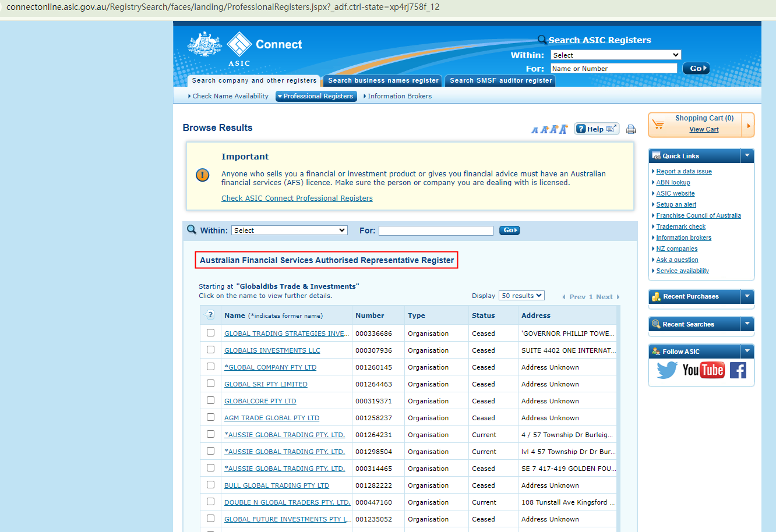Click the Follow ASIC panel icon

[x=657, y=352]
